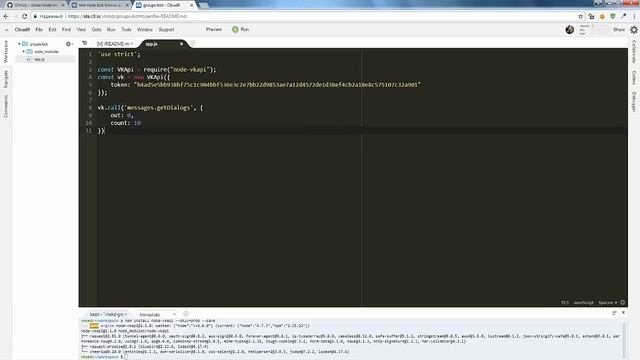The image size is (640, 360).
Task: Open the Find menu
Action: pyautogui.click(x=66, y=29)
